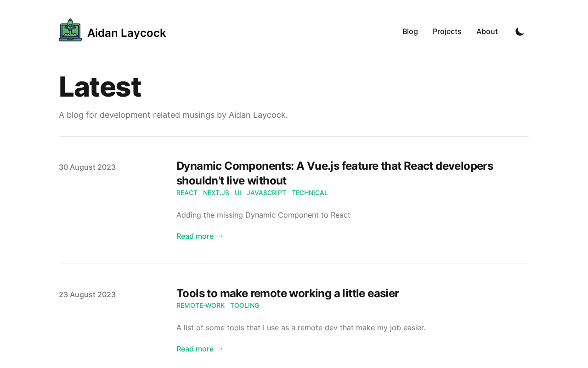The width and height of the screenshot is (588, 368).
Task: Open the Projects page
Action: coord(447,32)
